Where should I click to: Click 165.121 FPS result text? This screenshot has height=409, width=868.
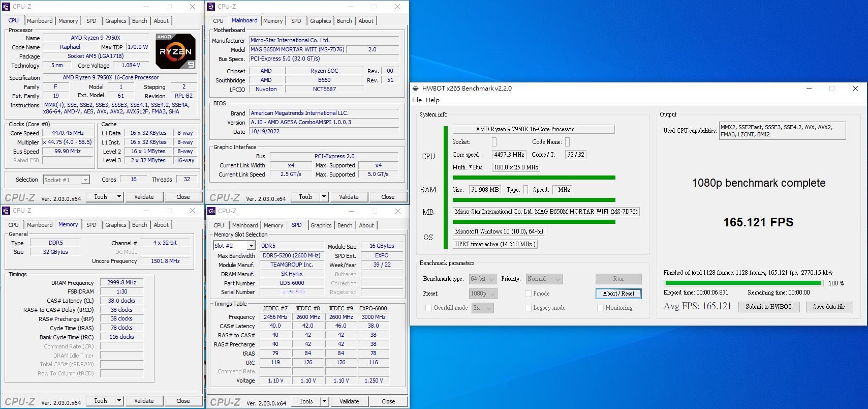click(x=758, y=222)
